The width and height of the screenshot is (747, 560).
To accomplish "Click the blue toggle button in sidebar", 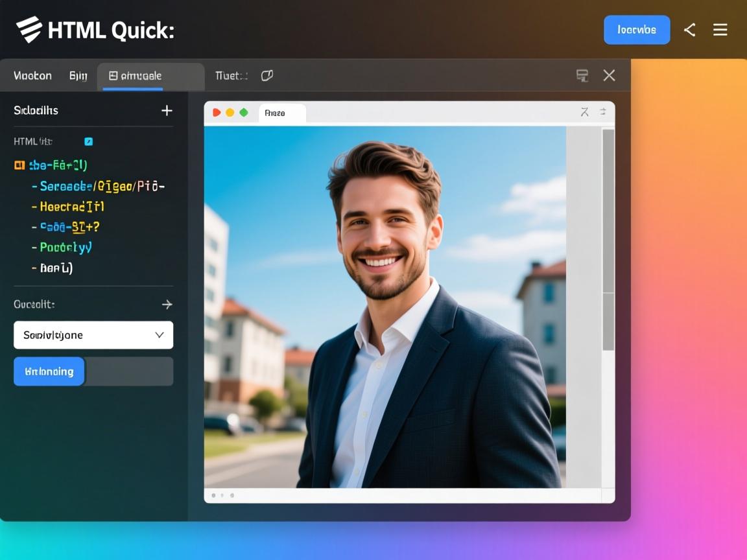I will [x=49, y=371].
